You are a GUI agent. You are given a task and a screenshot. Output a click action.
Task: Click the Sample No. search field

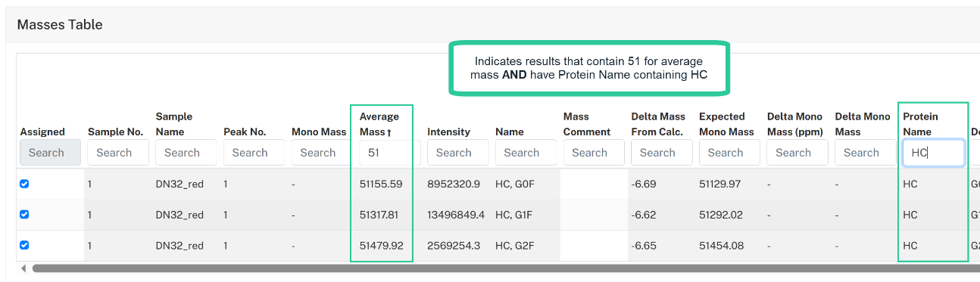118,153
